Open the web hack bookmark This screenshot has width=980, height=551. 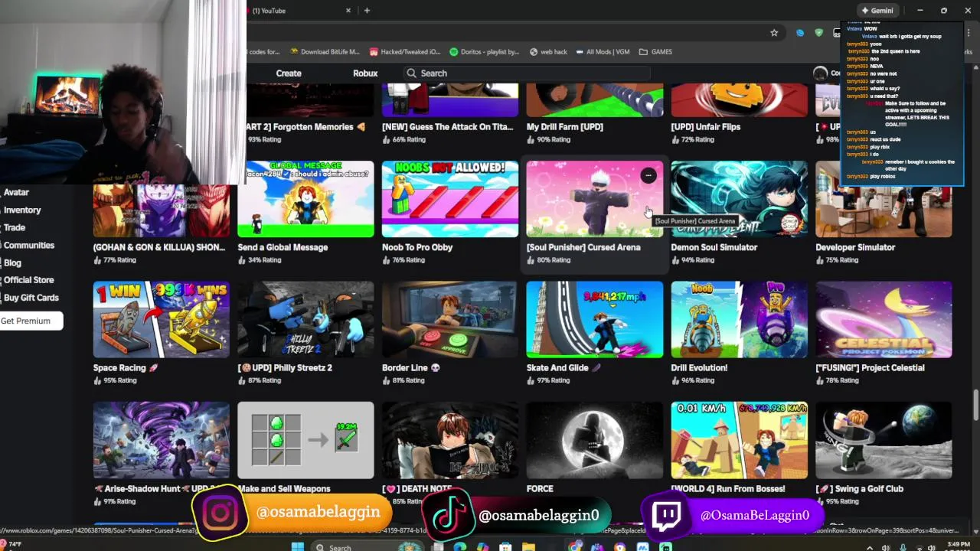coord(548,52)
